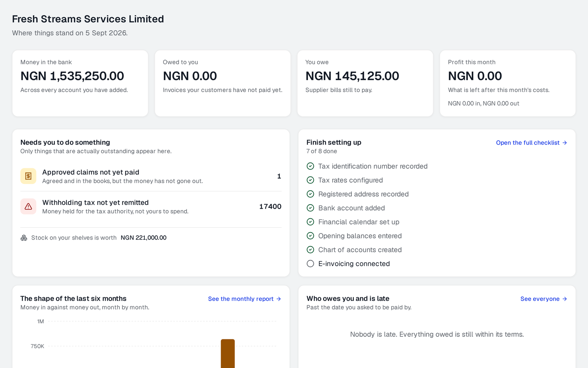This screenshot has height=368, width=588.
Task: Click the Fresh Streams Services Limited heading
Action: point(88,19)
